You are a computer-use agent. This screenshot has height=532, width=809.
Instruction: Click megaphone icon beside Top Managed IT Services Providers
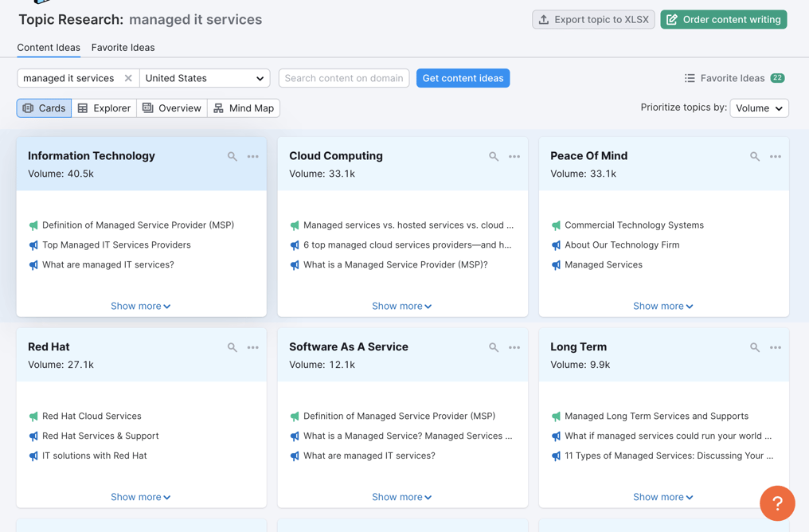pyautogui.click(x=33, y=245)
